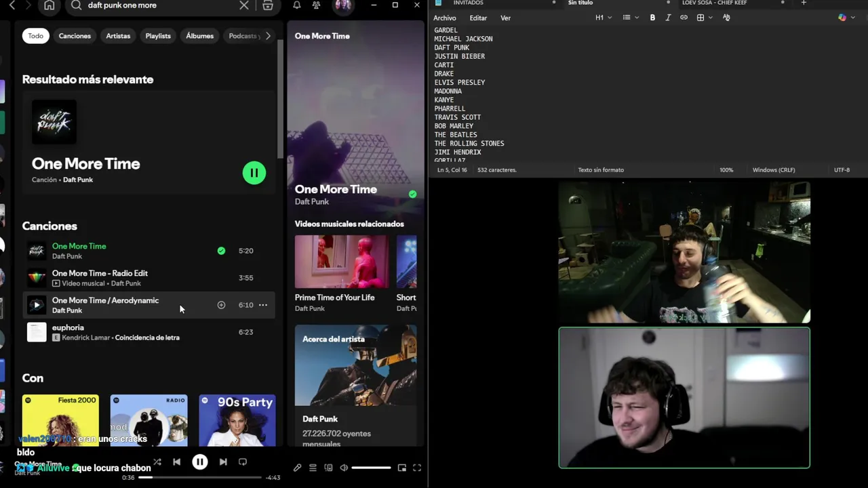This screenshot has width=868, height=488.
Task: Go to Spotify home via house icon
Action: [x=50, y=5]
